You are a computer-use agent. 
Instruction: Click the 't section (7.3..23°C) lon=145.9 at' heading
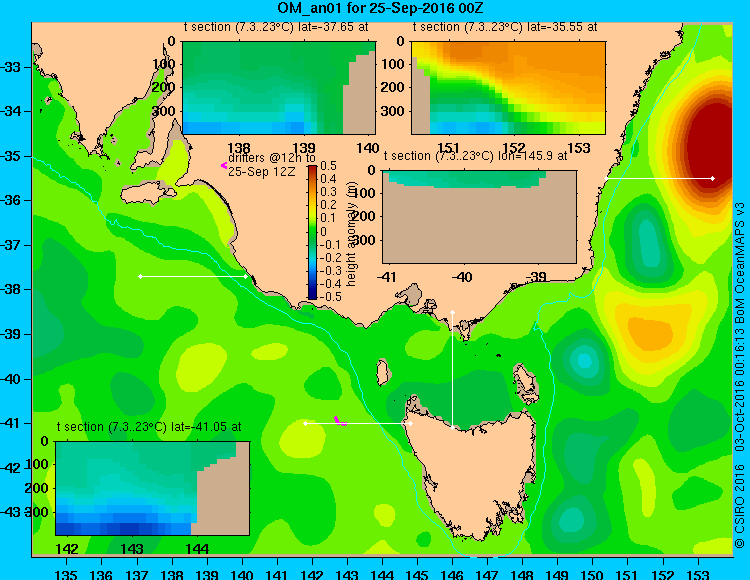pyautogui.click(x=475, y=156)
